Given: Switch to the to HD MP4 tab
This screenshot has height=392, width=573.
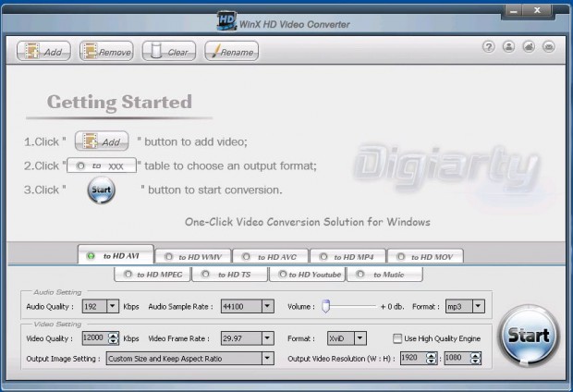Looking at the screenshot, I should [x=347, y=257].
